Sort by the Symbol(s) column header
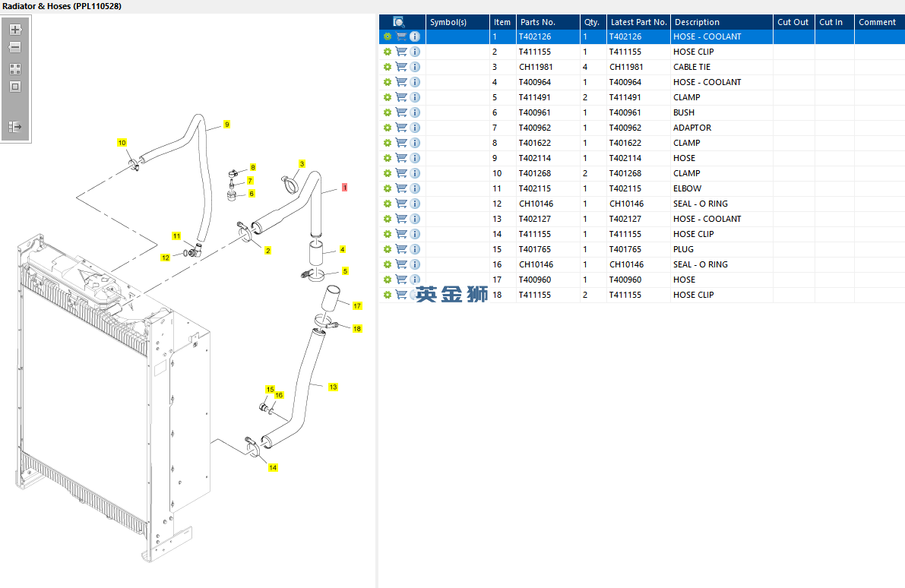The height and width of the screenshot is (588, 905). (x=457, y=22)
